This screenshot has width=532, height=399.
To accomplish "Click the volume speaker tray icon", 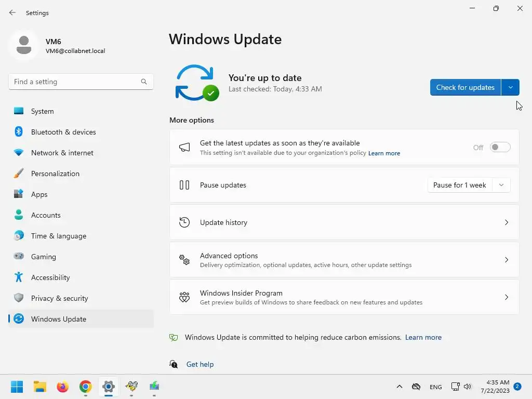I will coord(468,387).
